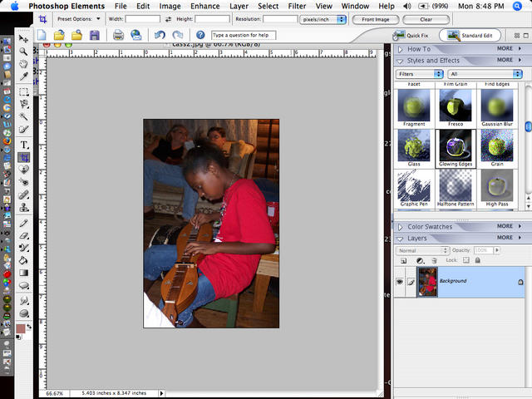This screenshot has width=532, height=399.
Task: Select the Zoom tool
Action: [23, 52]
